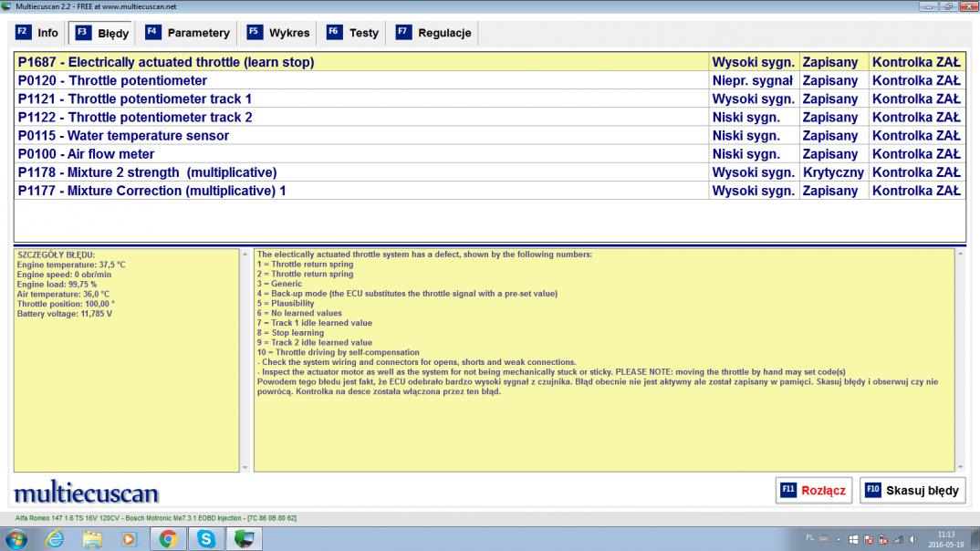980x551 pixels.
Task: Select error P0100 Air flow meter
Action: tap(489, 153)
